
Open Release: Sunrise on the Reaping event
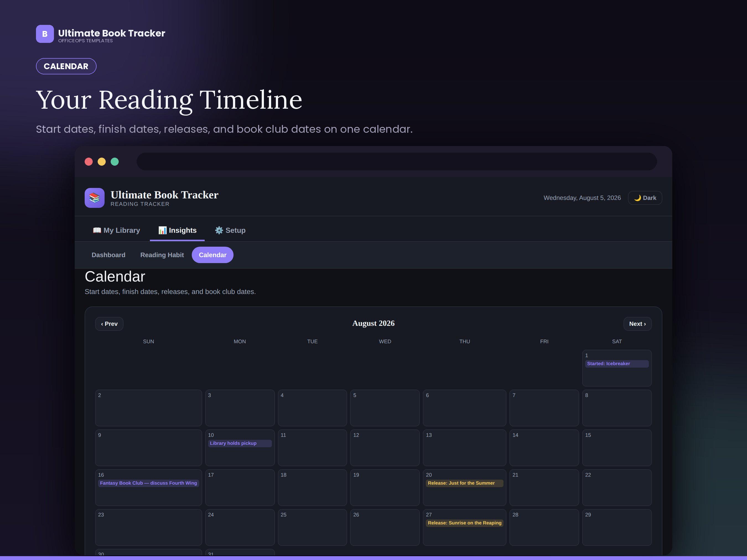pos(465,523)
